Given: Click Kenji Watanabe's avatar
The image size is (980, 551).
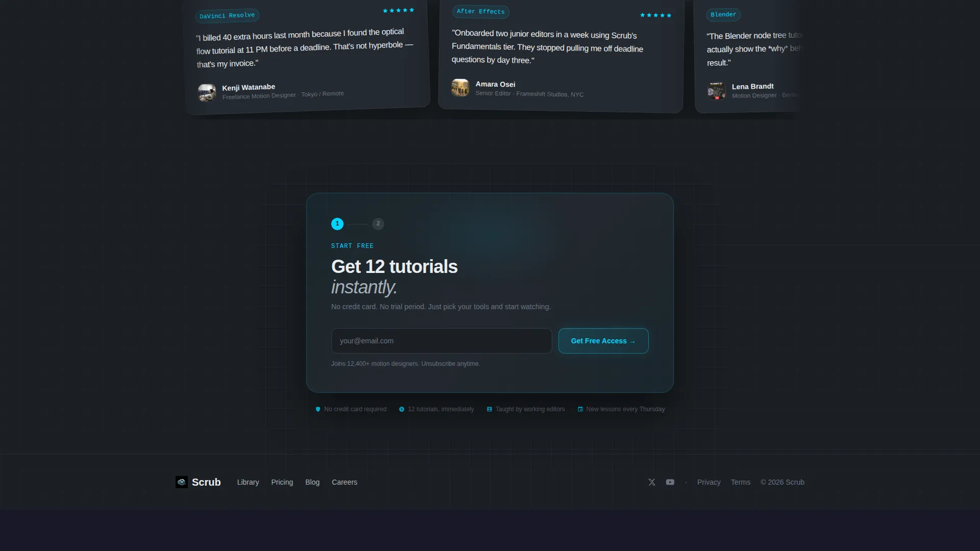Looking at the screenshot, I should click(207, 93).
